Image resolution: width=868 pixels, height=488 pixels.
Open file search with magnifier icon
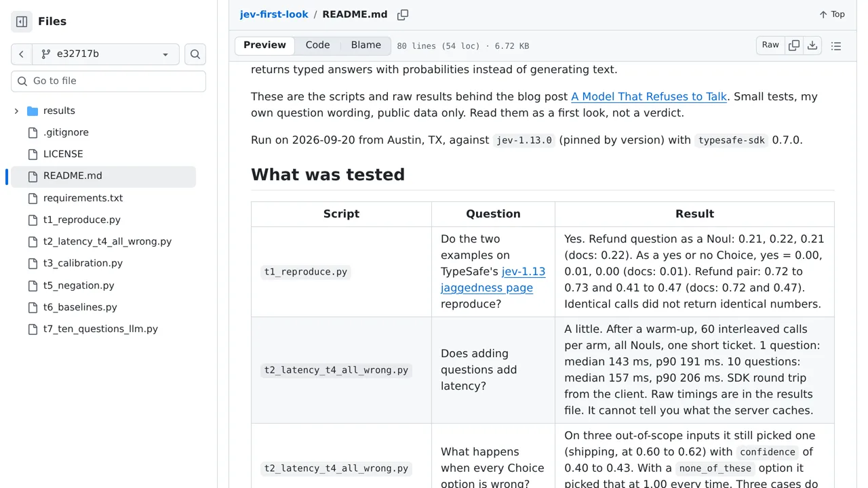[x=195, y=54]
